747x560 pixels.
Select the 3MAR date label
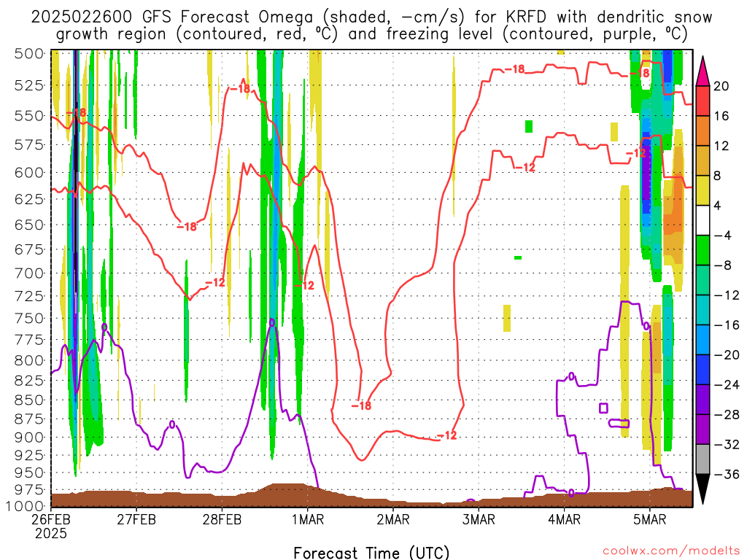coord(479,519)
